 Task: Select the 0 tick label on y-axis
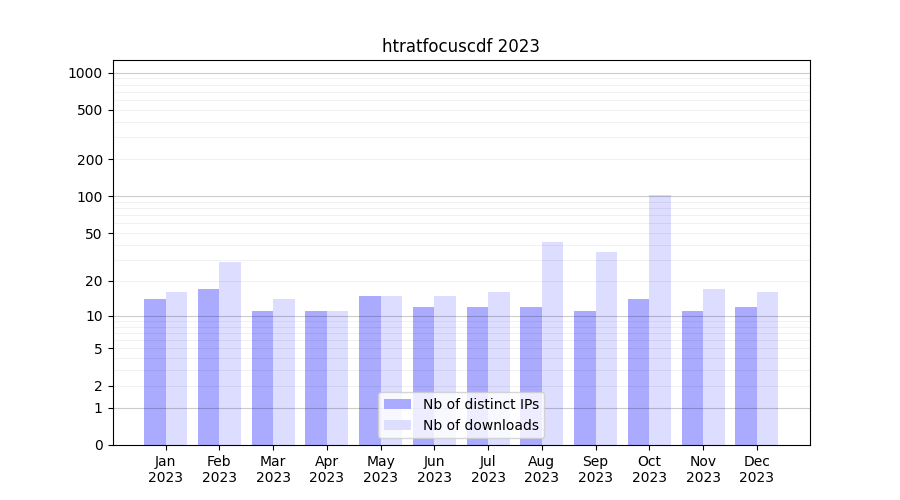pyautogui.click(x=98, y=445)
